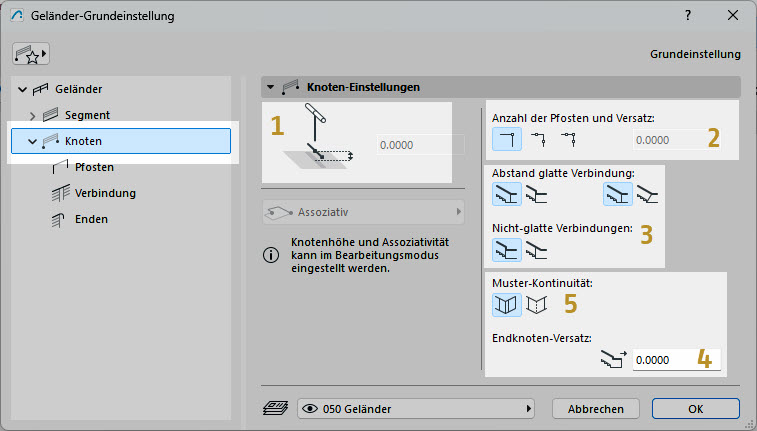The image size is (757, 431).
Task: Choose rightmost Abstand glatte Verbindung icon
Action: (x=649, y=195)
